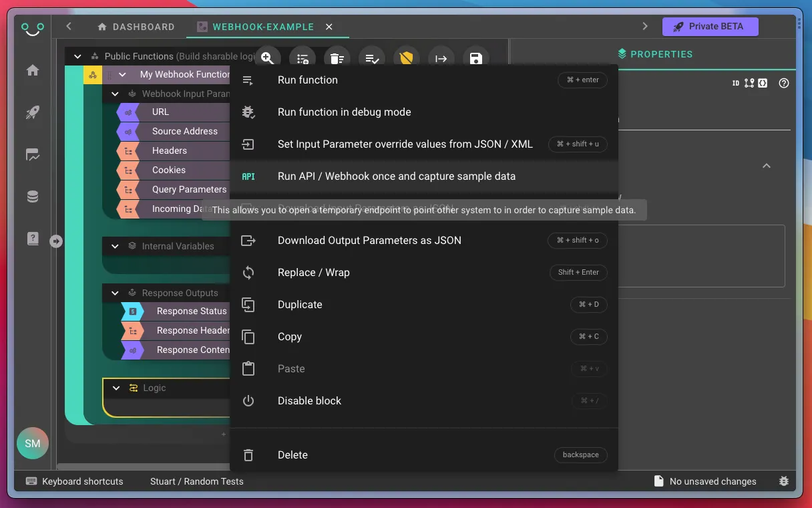Click the Private BETA button
812x508 pixels.
(710, 27)
